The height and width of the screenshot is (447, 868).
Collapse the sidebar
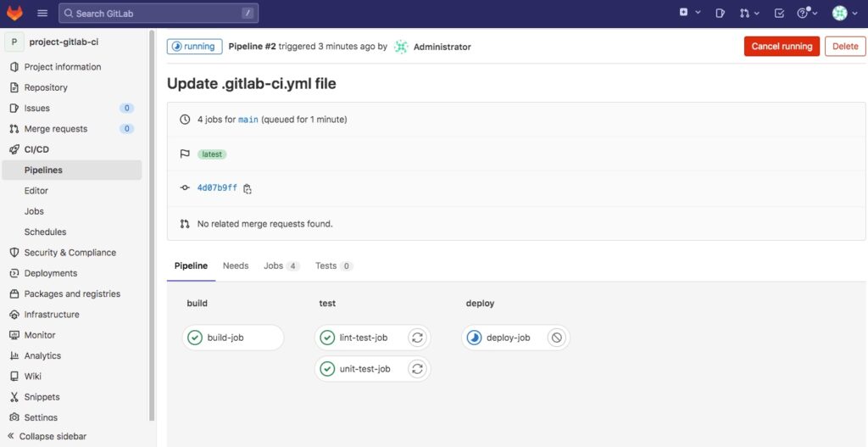coord(47,436)
